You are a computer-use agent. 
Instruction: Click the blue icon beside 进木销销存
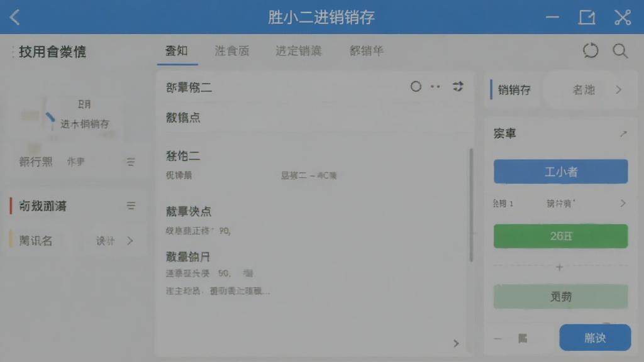click(50, 117)
